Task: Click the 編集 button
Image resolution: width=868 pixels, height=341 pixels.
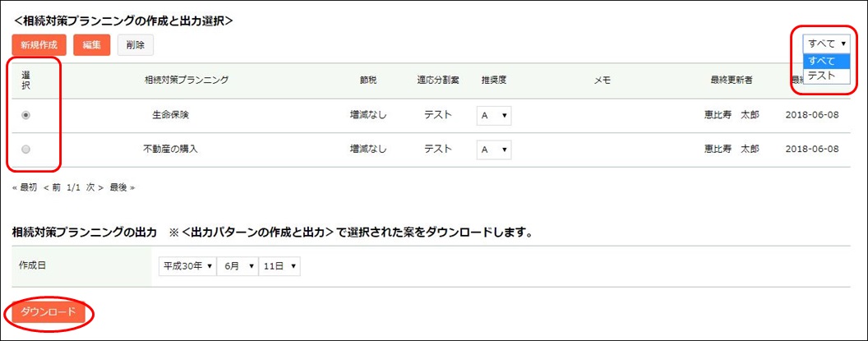Action: (x=92, y=45)
